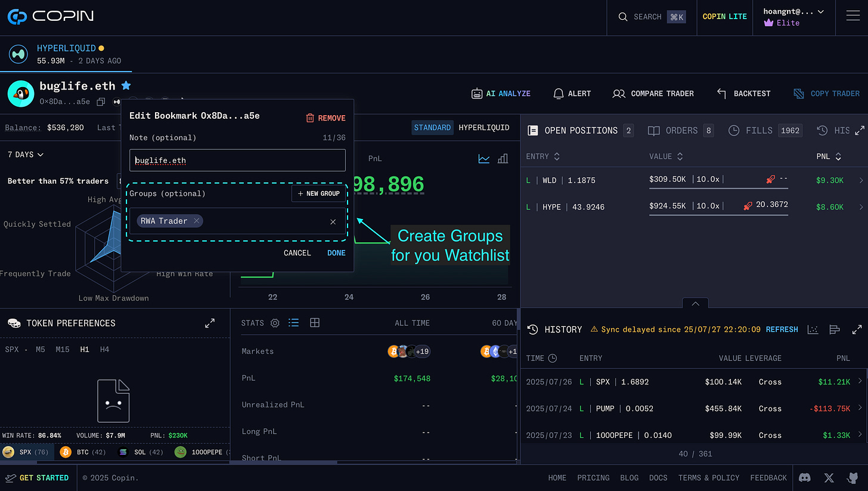Copy the 0x8Da...a5e address

(x=101, y=102)
